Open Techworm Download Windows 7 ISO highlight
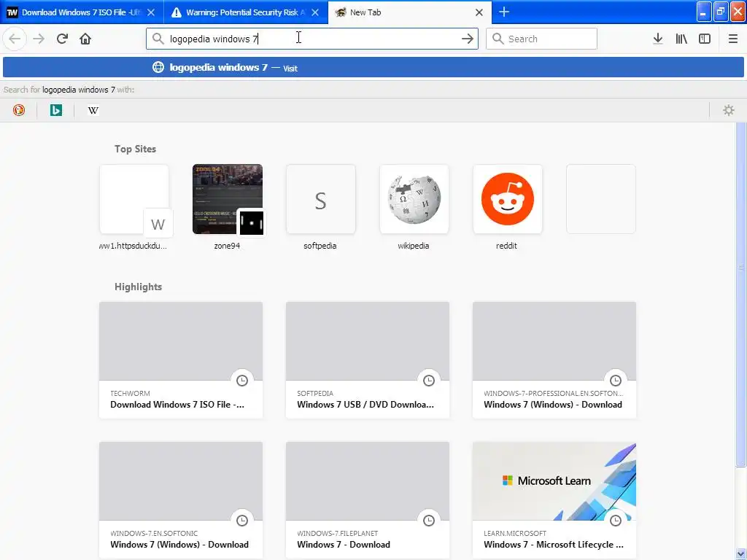 181,360
